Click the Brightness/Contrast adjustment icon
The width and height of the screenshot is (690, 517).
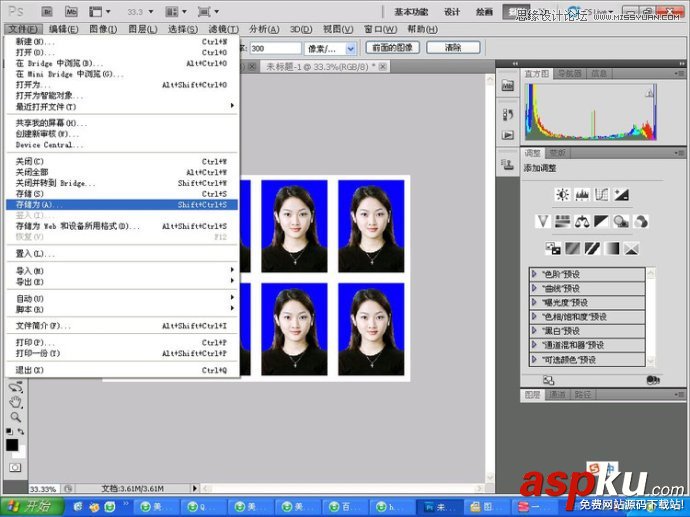562,194
